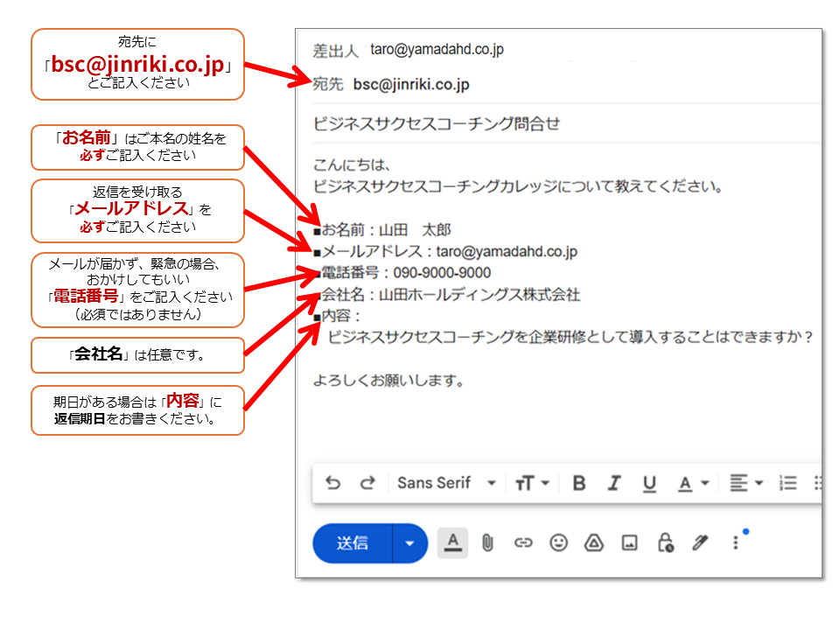Screen dimensions: 840x630
Task: Open the text size dropdown
Action: pos(532,483)
